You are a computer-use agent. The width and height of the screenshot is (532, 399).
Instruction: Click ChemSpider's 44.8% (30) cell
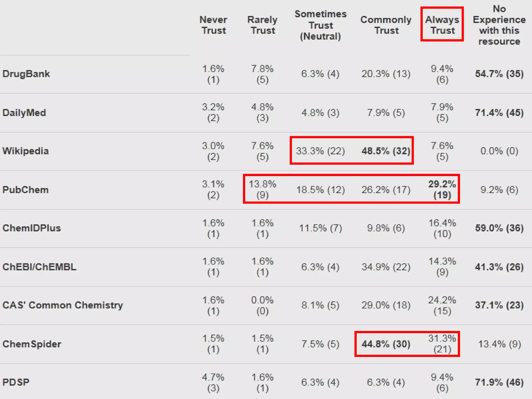(386, 344)
